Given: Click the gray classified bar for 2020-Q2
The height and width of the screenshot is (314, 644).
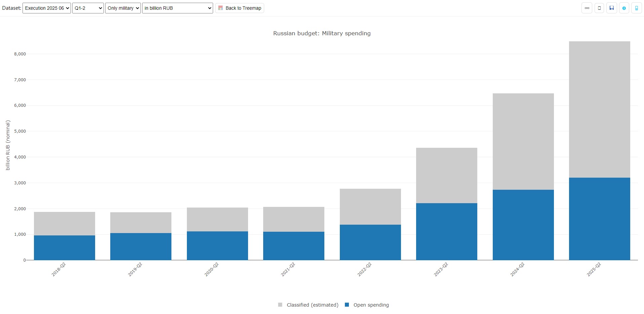Looking at the screenshot, I should point(217,220).
